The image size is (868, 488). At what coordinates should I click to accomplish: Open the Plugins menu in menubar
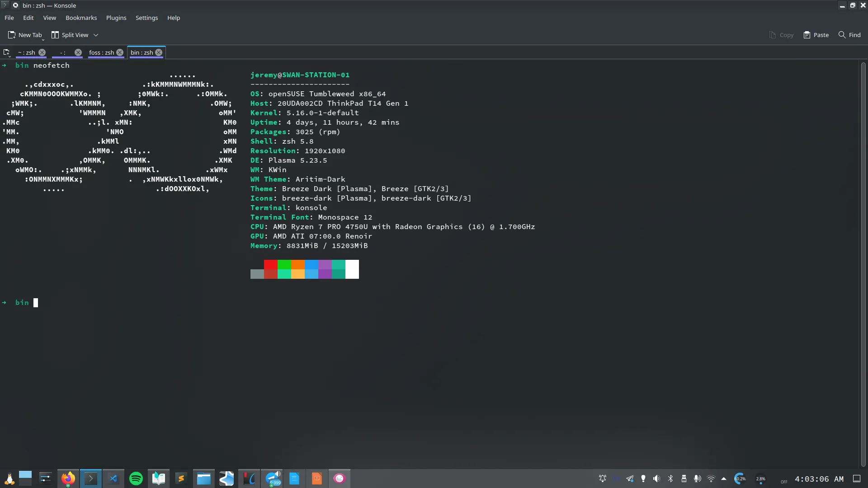point(116,18)
